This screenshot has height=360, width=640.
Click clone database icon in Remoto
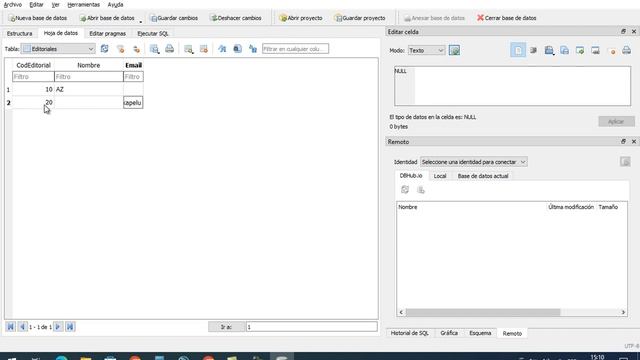(420, 189)
